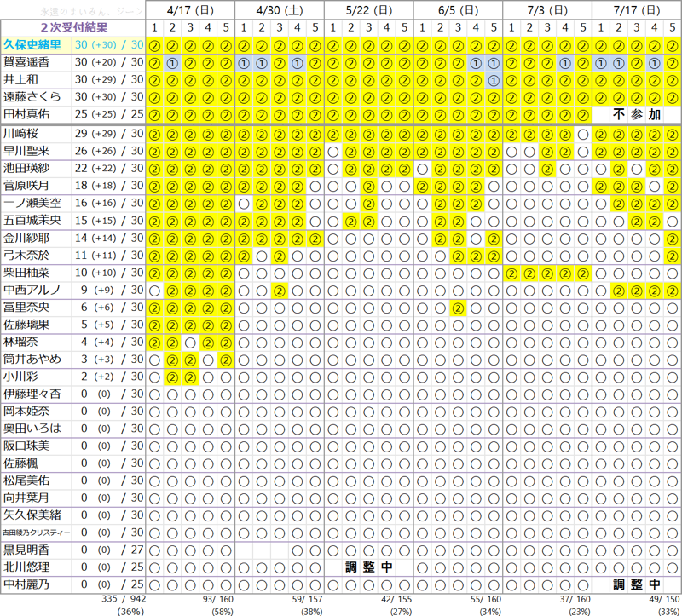This screenshot has width=682, height=616.
Task: Click the 37/ 160 total under 7/3
Action: pos(575,599)
